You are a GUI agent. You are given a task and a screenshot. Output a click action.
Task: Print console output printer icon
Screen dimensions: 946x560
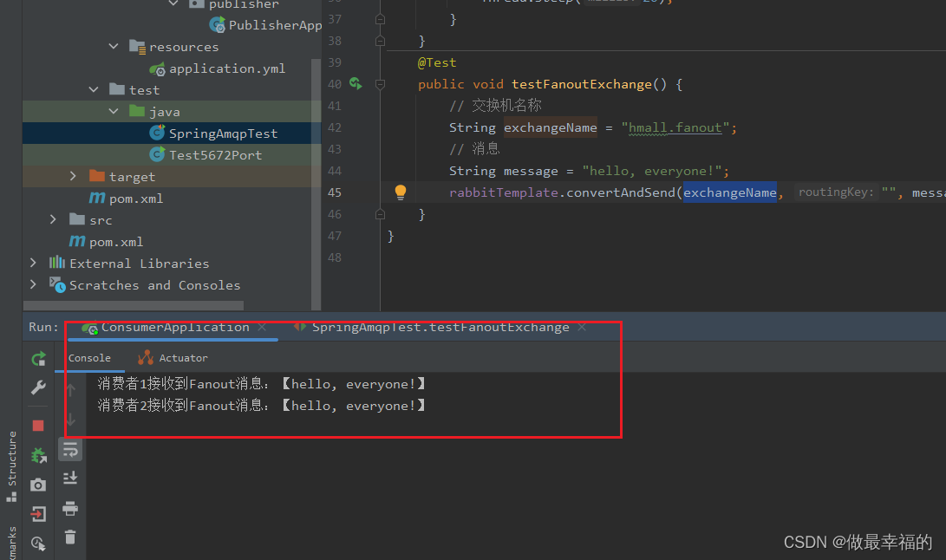point(70,508)
